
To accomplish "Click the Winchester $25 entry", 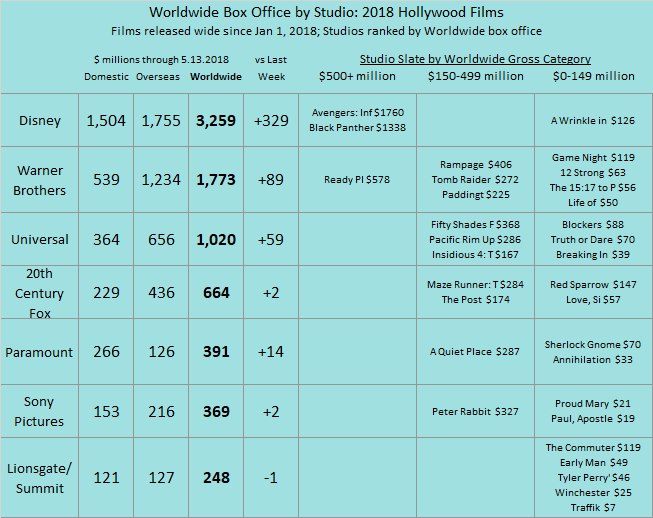I will [x=593, y=493].
